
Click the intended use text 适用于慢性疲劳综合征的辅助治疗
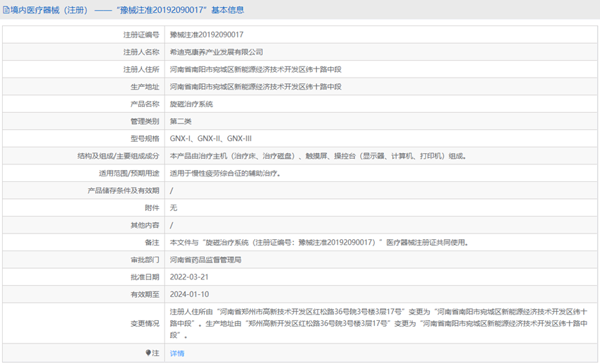pyautogui.click(x=225, y=174)
